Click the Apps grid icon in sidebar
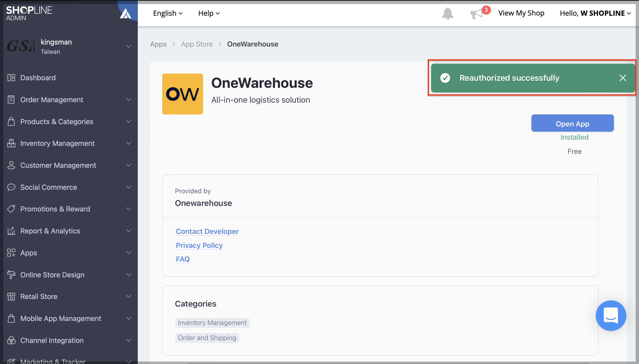The image size is (639, 364). pos(11,253)
